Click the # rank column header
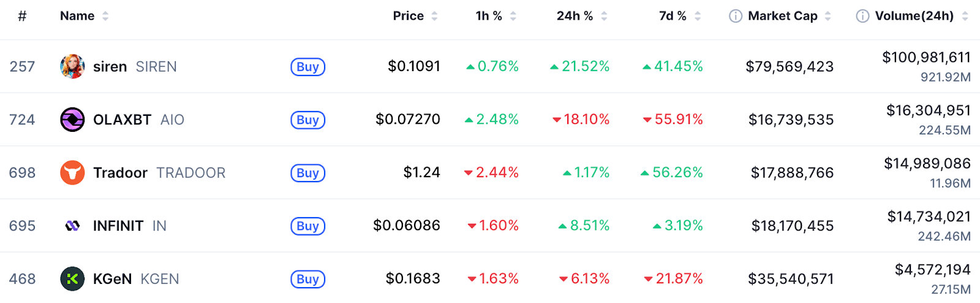980x303 pixels. pyautogui.click(x=22, y=16)
